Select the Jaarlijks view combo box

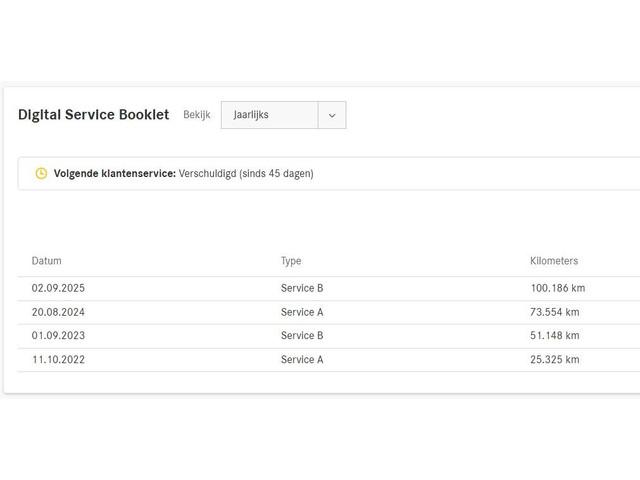tap(283, 115)
